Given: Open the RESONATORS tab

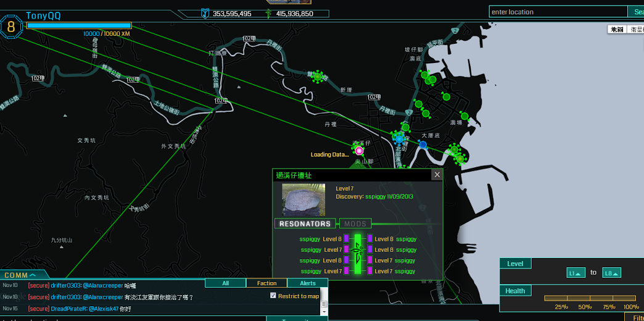Looking at the screenshot, I should point(305,223).
